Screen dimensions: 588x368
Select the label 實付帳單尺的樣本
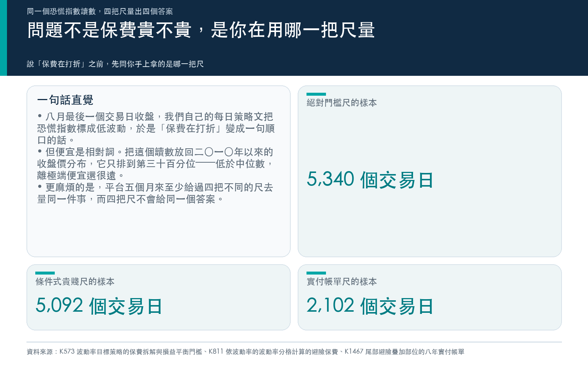click(342, 282)
